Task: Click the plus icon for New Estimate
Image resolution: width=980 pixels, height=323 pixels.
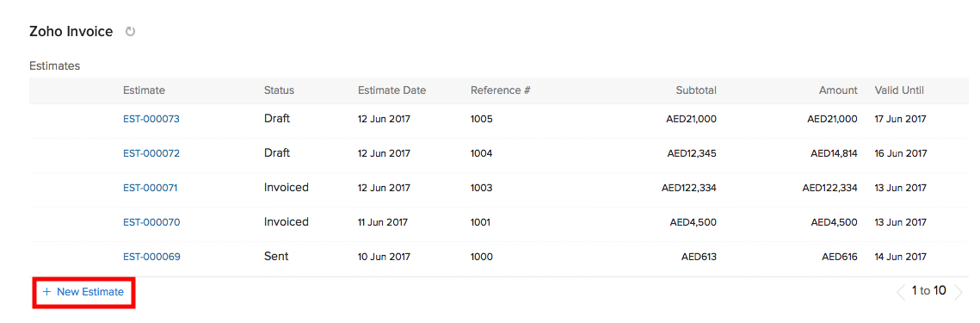Action: [46, 292]
